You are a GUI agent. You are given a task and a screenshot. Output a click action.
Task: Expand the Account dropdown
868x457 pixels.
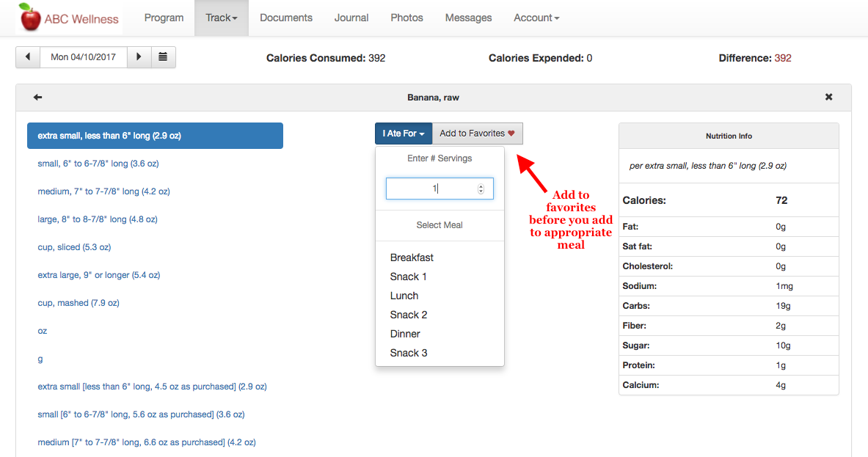(x=536, y=18)
